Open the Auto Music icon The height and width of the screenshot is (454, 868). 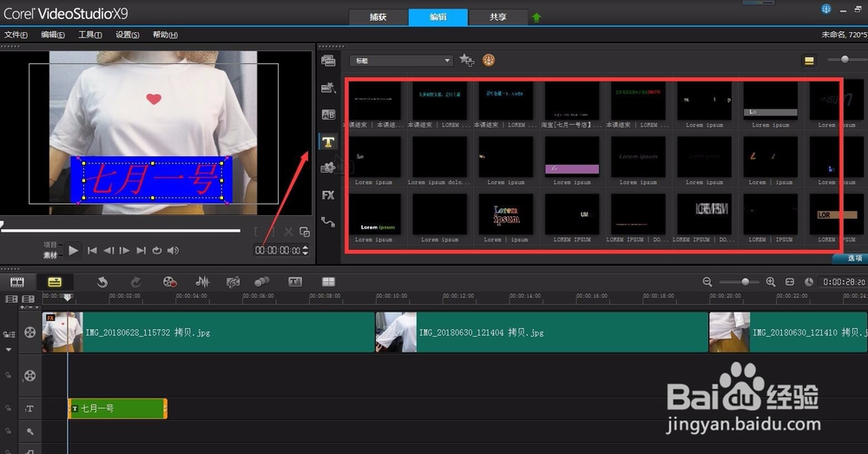(233, 282)
